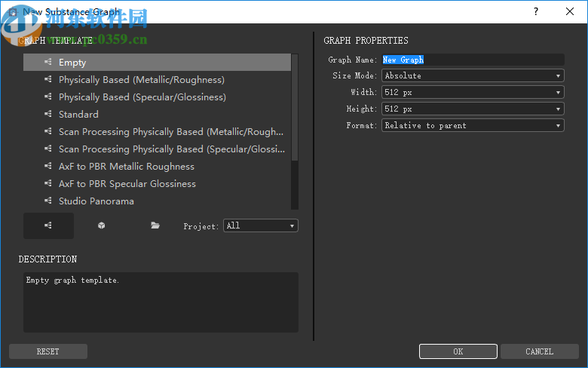This screenshot has height=368, width=588.
Task: Confirm with the OK button
Action: pyautogui.click(x=458, y=351)
